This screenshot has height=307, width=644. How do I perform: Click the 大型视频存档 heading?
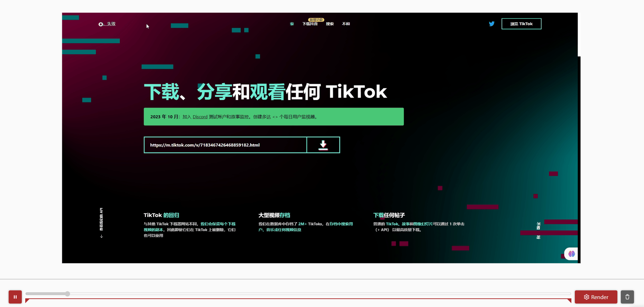pyautogui.click(x=274, y=215)
